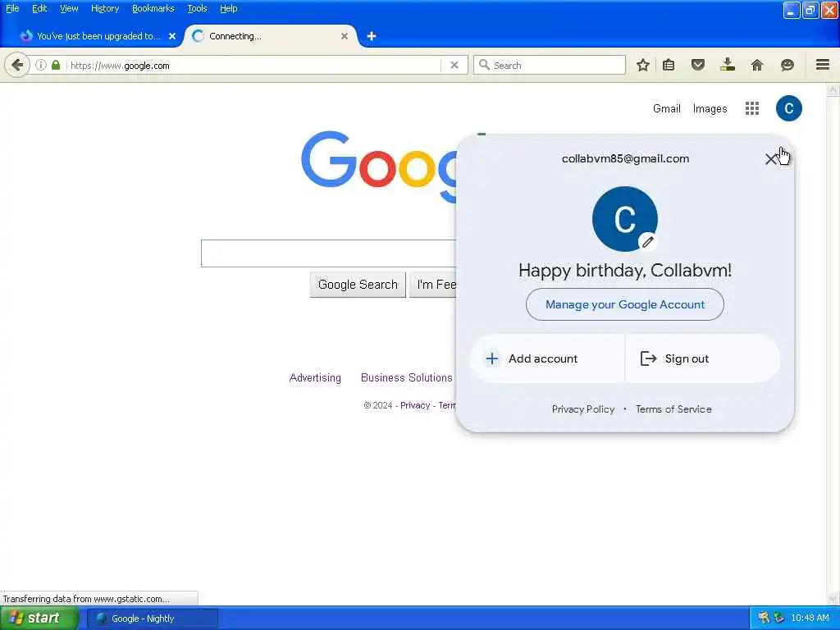Click the blue C account avatar at top
The height and width of the screenshot is (630, 840).
click(788, 108)
